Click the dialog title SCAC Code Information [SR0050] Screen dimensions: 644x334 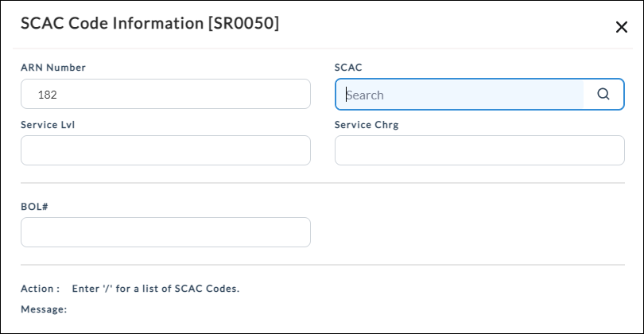(150, 23)
